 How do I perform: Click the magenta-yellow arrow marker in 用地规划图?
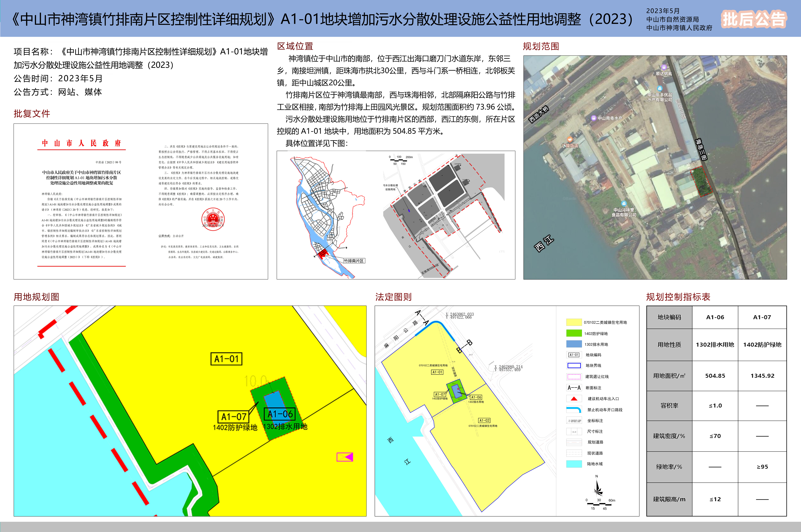tap(345, 457)
